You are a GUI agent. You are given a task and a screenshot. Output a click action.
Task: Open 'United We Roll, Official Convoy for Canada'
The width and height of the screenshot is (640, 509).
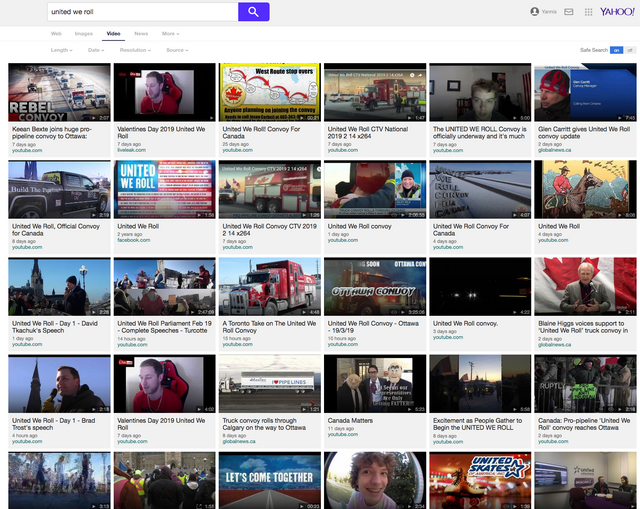tap(56, 230)
